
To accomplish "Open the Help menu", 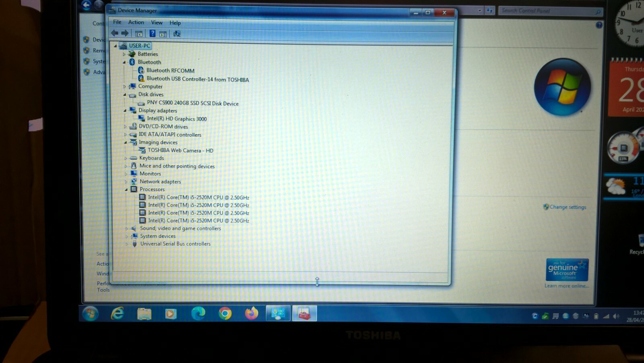I will click(175, 23).
